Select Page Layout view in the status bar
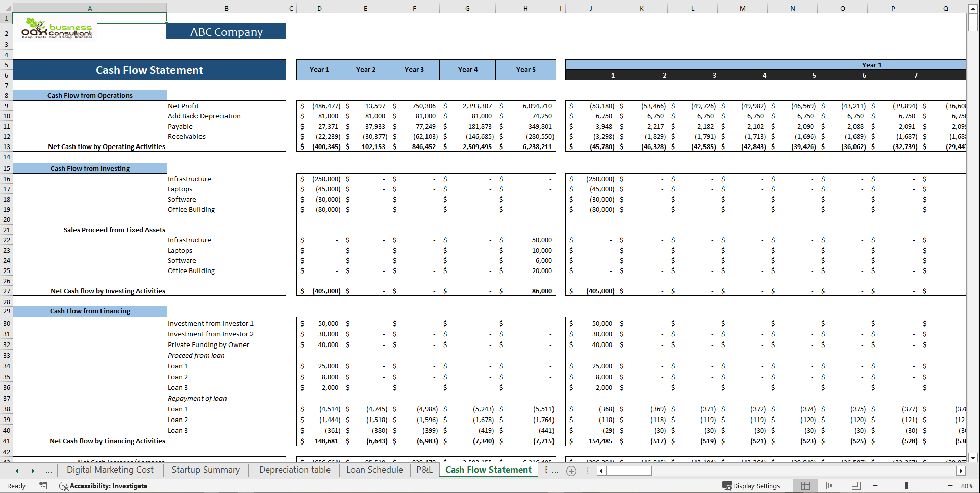 [x=831, y=485]
